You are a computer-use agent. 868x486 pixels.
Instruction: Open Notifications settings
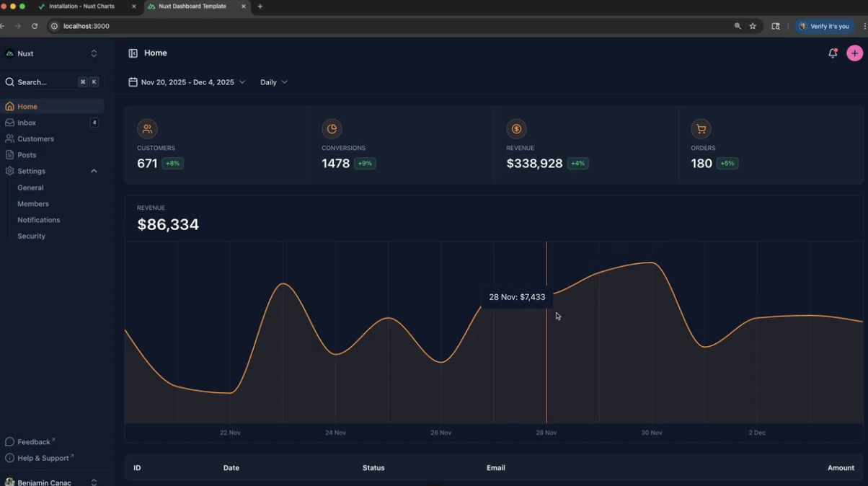[39, 220]
